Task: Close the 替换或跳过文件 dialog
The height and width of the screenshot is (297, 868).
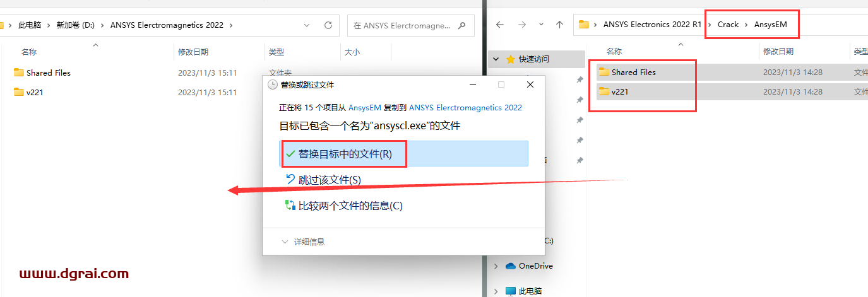Action: point(530,84)
